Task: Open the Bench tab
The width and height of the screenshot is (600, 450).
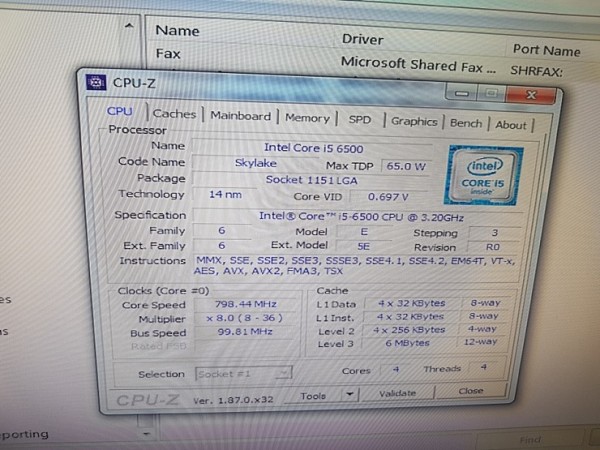Action: (x=466, y=123)
